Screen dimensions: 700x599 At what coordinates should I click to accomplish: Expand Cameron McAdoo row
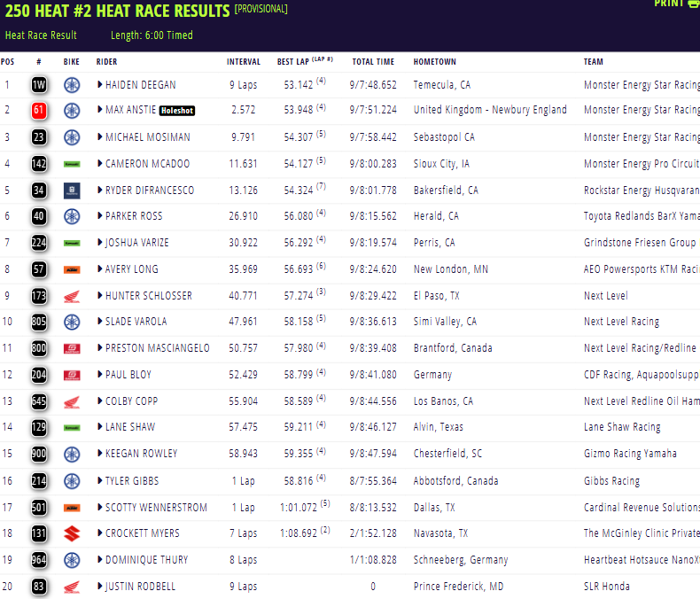tap(100, 163)
